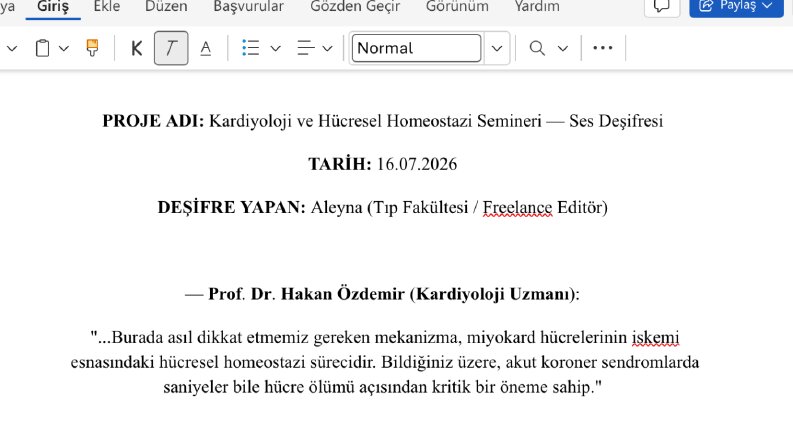This screenshot has height=446, width=793.
Task: Open the Yardım tab
Action: [537, 7]
